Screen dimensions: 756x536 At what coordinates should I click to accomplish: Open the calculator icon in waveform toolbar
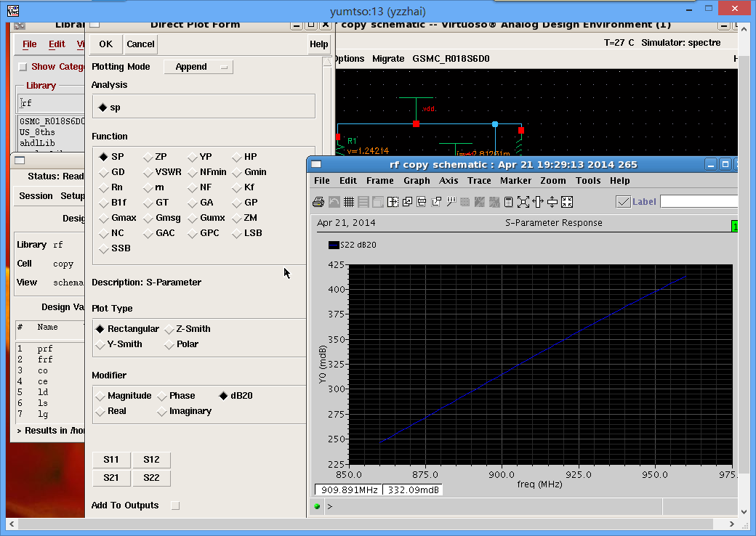point(509,202)
